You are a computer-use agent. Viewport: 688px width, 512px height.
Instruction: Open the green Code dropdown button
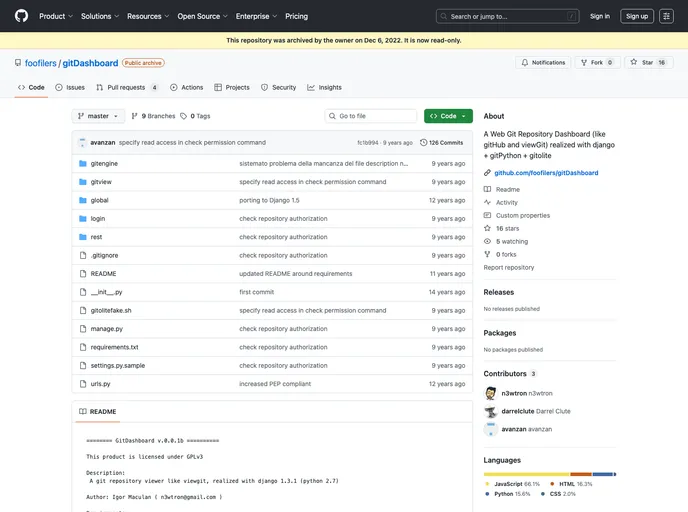(x=448, y=116)
